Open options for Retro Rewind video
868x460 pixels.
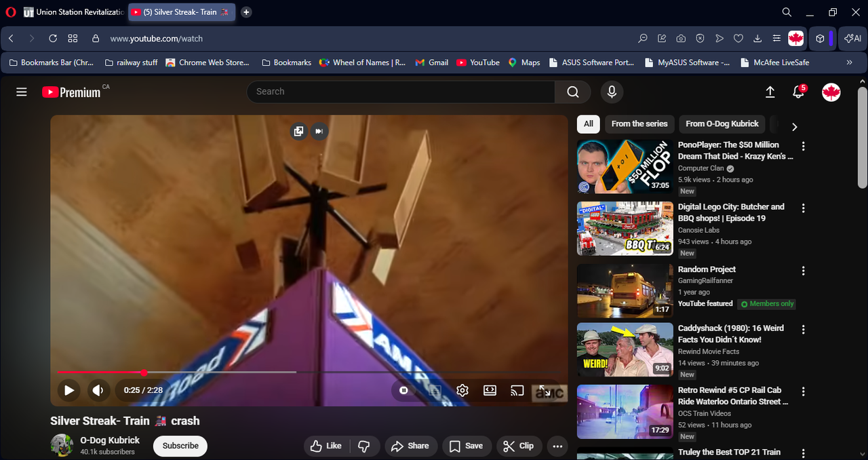point(804,391)
